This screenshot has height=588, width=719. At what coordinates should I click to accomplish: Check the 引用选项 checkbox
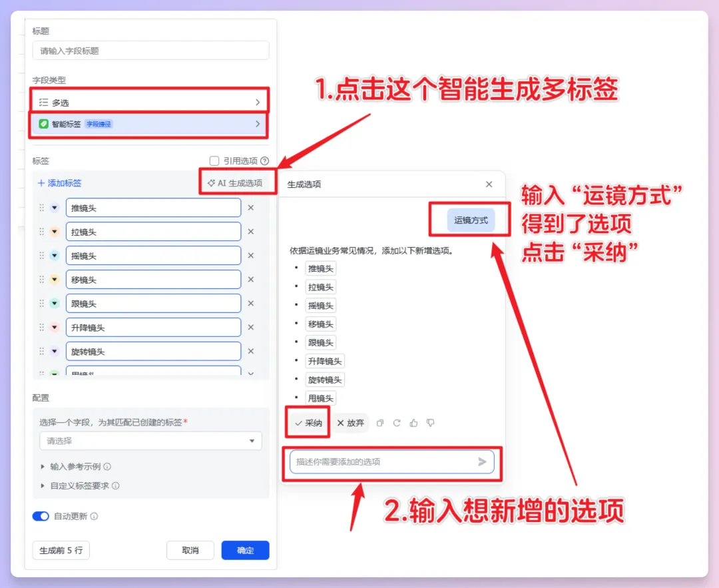pyautogui.click(x=214, y=160)
